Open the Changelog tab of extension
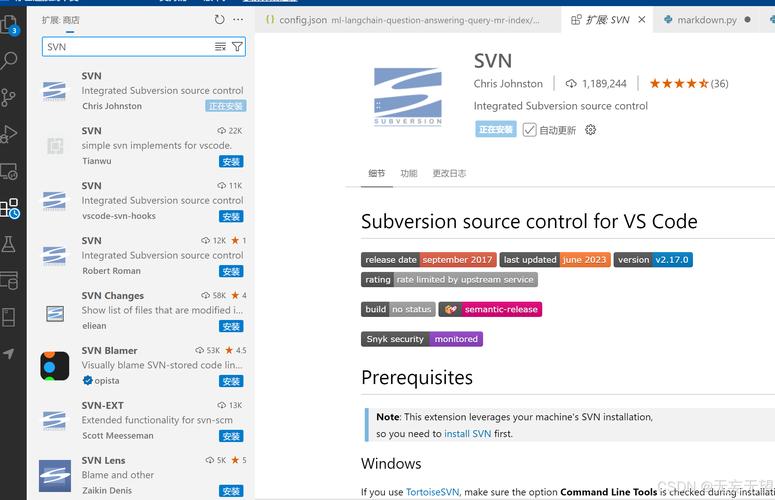 [x=449, y=173]
